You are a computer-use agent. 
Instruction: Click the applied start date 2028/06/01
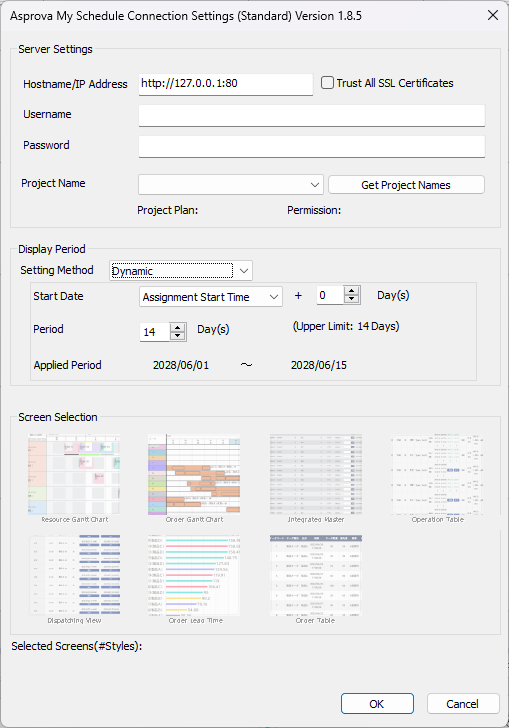pyautogui.click(x=181, y=365)
